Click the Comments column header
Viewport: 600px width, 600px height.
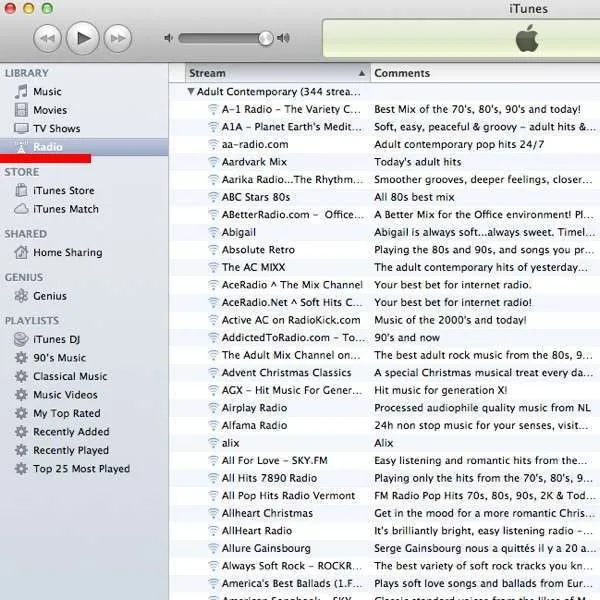tap(485, 73)
